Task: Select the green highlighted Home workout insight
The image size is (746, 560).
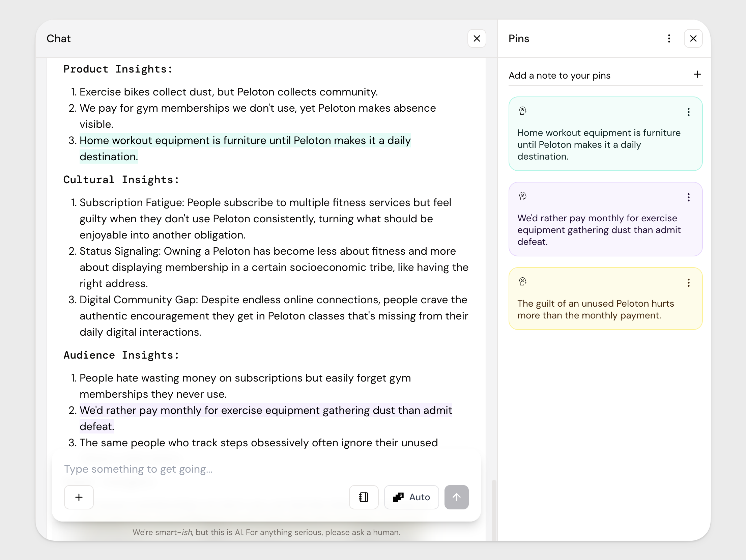Action: 245,141
